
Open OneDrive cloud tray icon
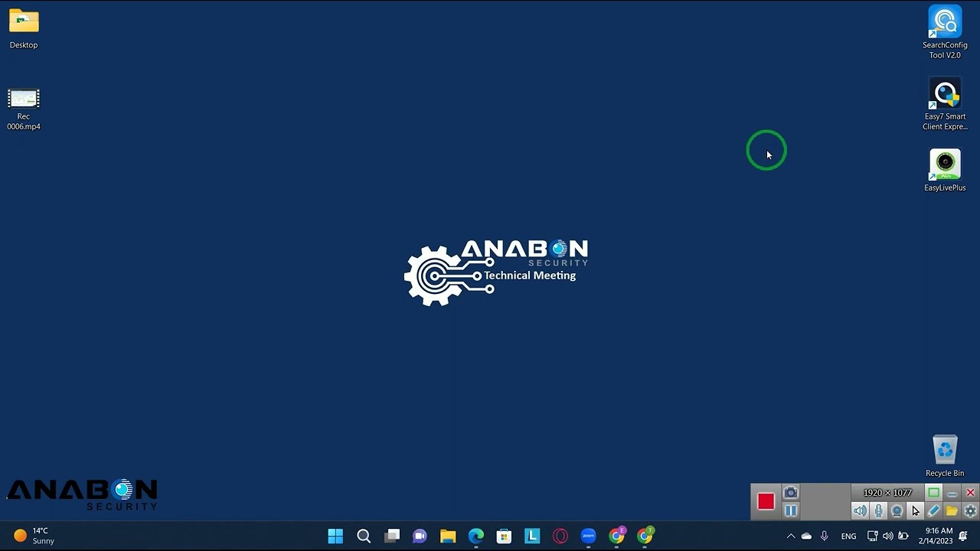[x=806, y=536]
